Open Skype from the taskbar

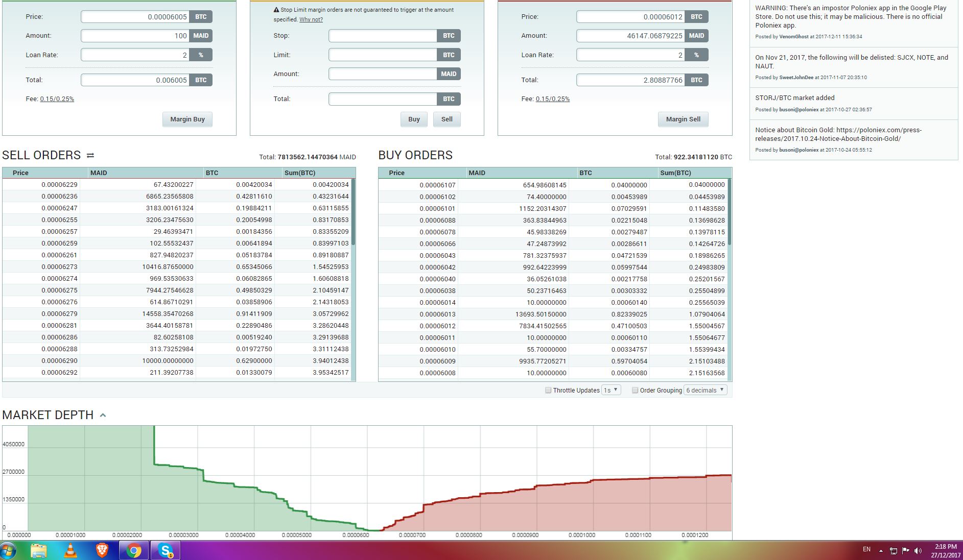166,551
